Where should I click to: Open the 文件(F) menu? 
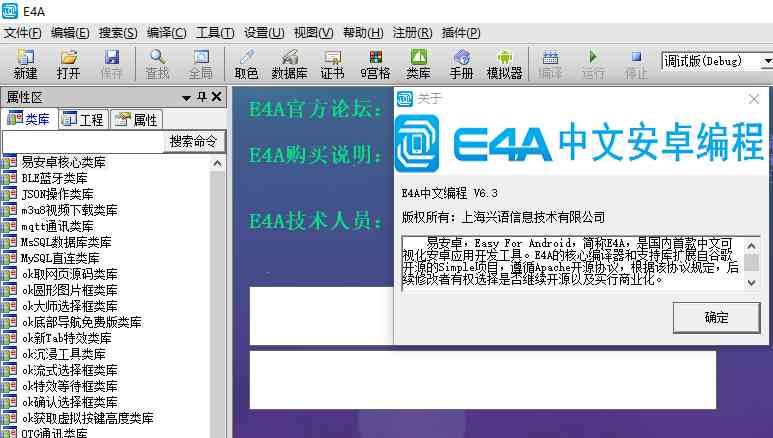[x=23, y=33]
